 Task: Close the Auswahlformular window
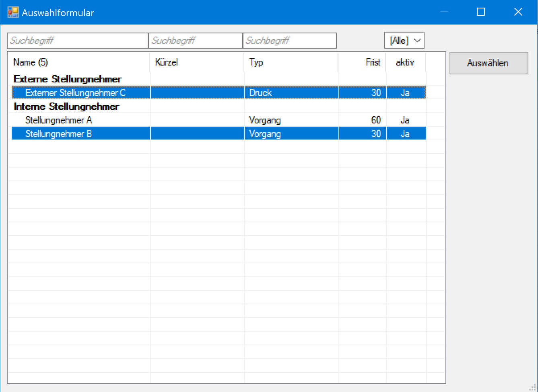click(x=518, y=12)
